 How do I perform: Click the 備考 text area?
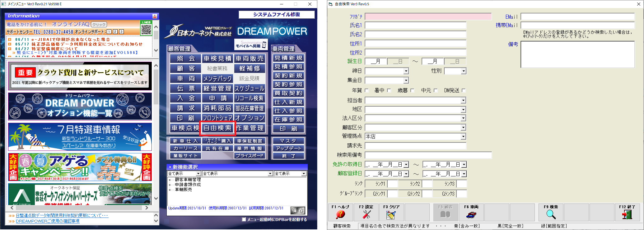(x=578, y=54)
